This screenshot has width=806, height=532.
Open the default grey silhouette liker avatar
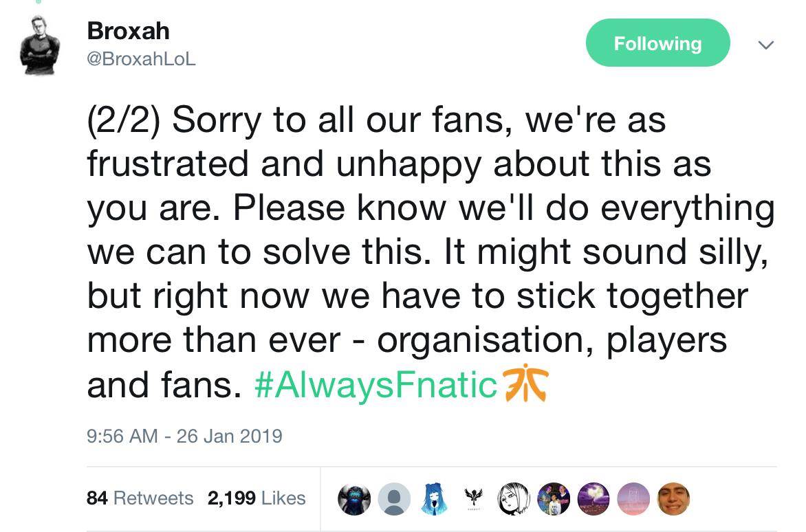[x=394, y=498]
